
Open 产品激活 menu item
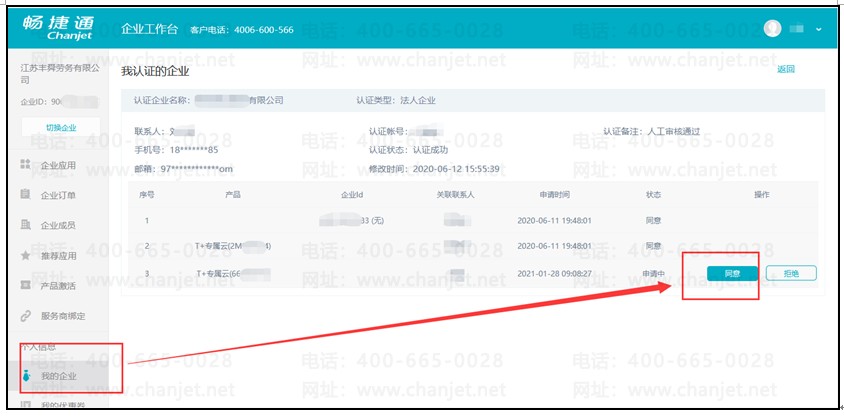coord(58,286)
